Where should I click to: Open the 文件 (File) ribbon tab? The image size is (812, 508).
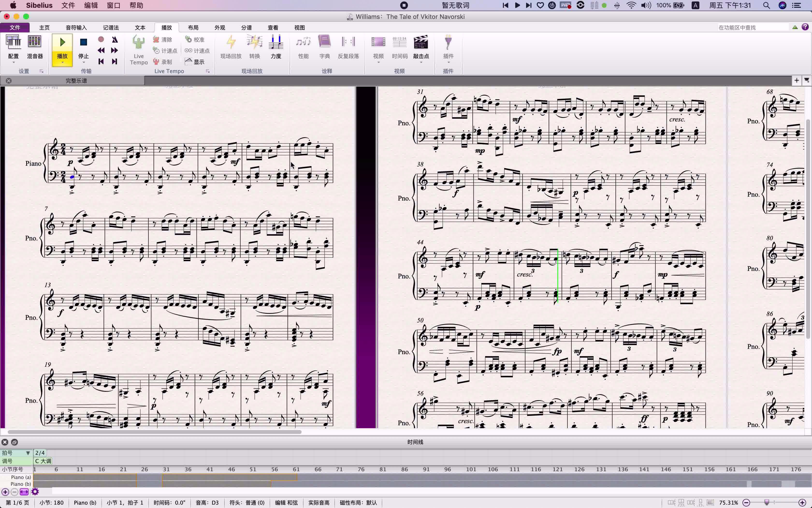click(15, 28)
